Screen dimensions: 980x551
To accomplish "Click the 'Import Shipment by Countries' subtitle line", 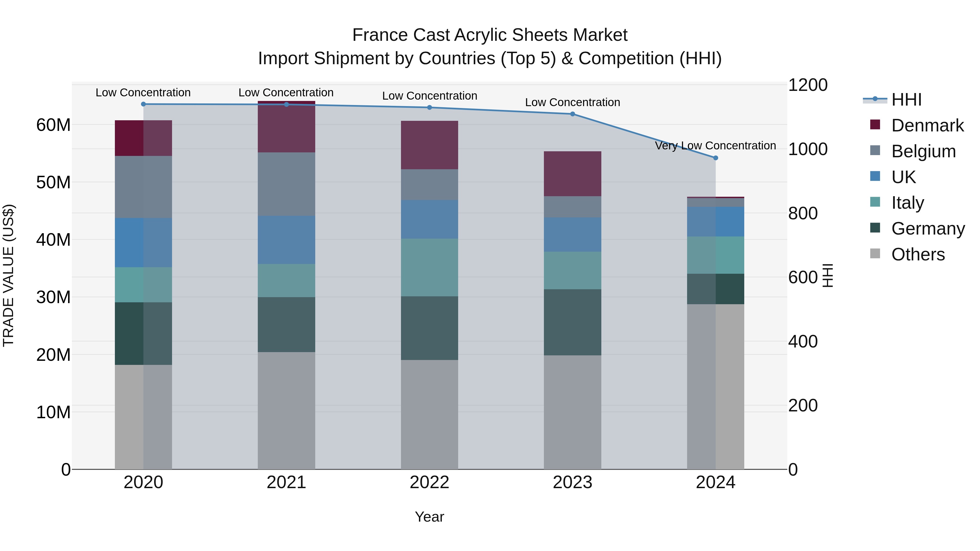I will click(490, 59).
